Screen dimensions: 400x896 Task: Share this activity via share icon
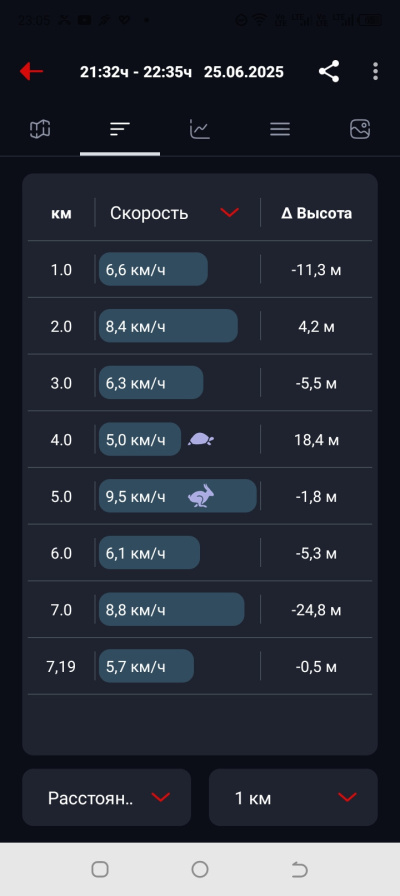(x=329, y=71)
